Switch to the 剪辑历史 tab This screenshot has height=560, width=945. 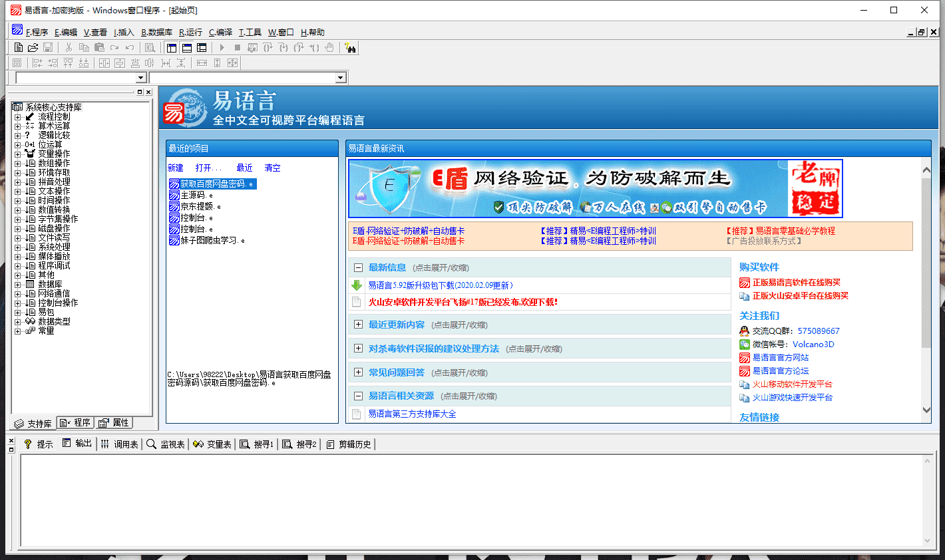349,444
